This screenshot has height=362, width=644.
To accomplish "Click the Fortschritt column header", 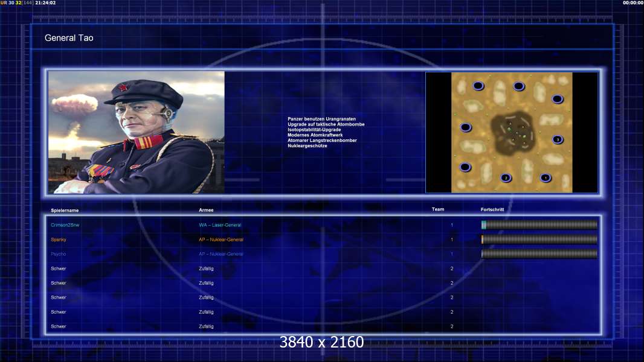I will click(492, 209).
